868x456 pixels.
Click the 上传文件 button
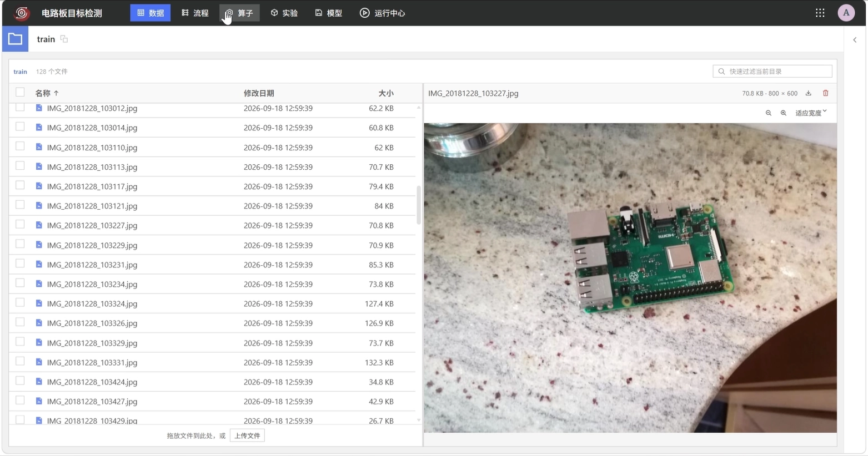coord(247,436)
